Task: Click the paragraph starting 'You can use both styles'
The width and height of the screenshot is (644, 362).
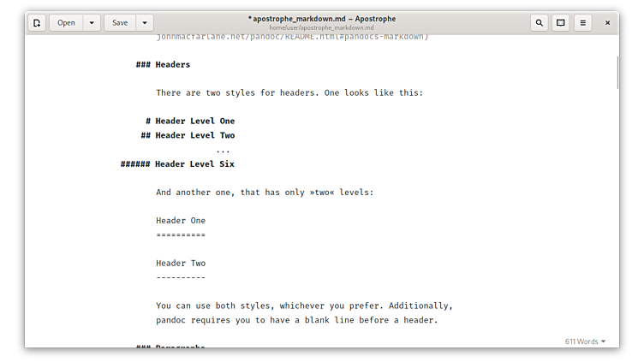Action: 304,312
